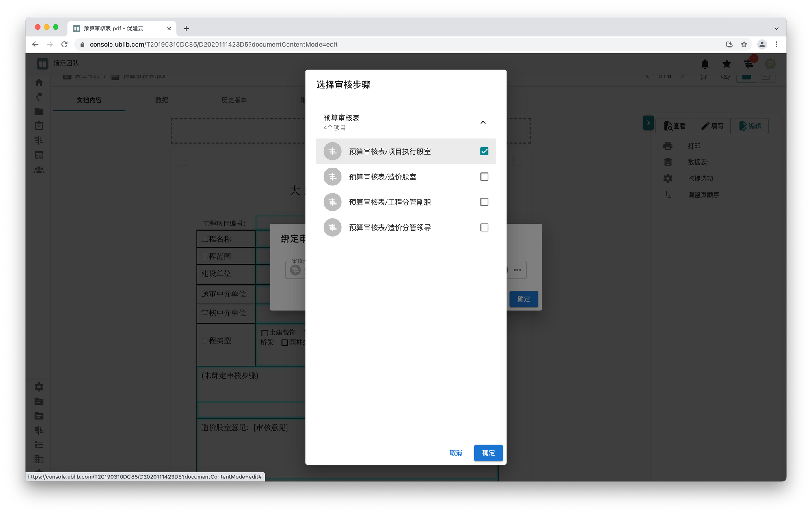The height and width of the screenshot is (515, 812).
Task: Uncheck the 项目执行股室 review step checkbox
Action: [484, 151]
